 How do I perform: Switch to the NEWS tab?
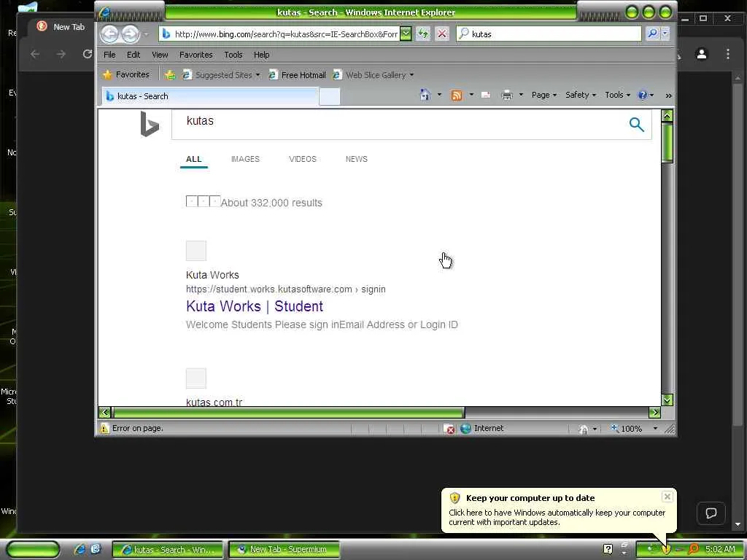pos(356,159)
